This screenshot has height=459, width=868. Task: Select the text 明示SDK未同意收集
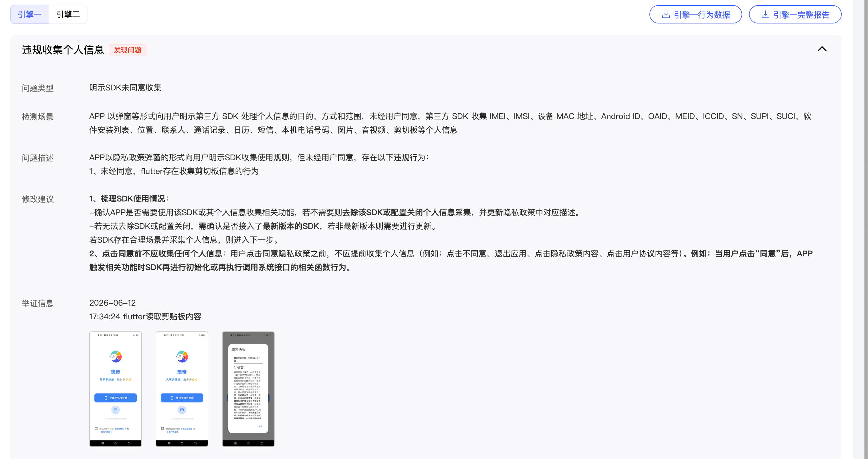point(125,88)
